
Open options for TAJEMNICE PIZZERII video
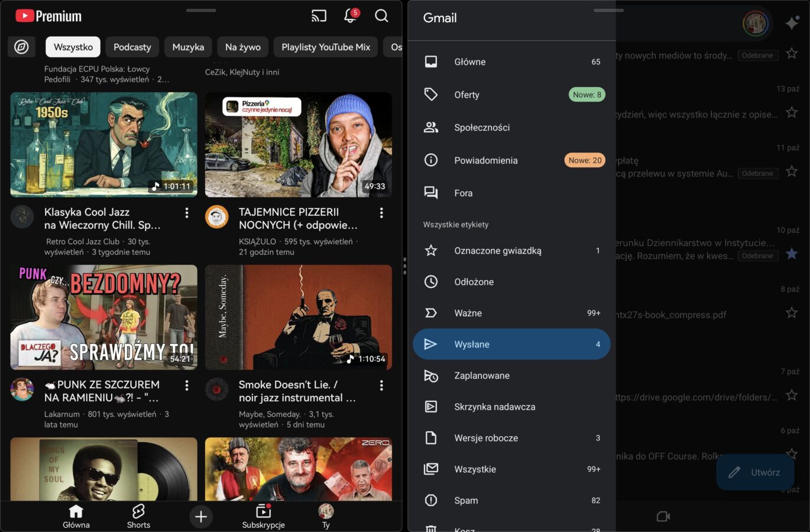click(381, 213)
